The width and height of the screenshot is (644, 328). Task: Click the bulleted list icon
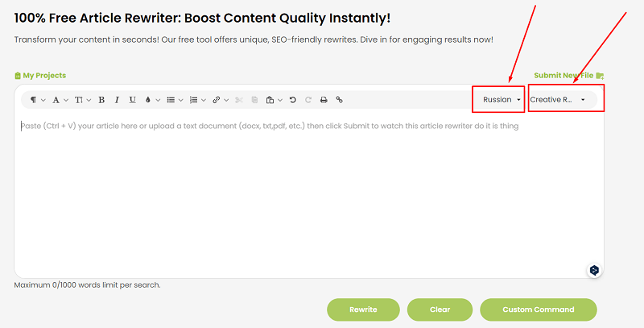pos(171,100)
